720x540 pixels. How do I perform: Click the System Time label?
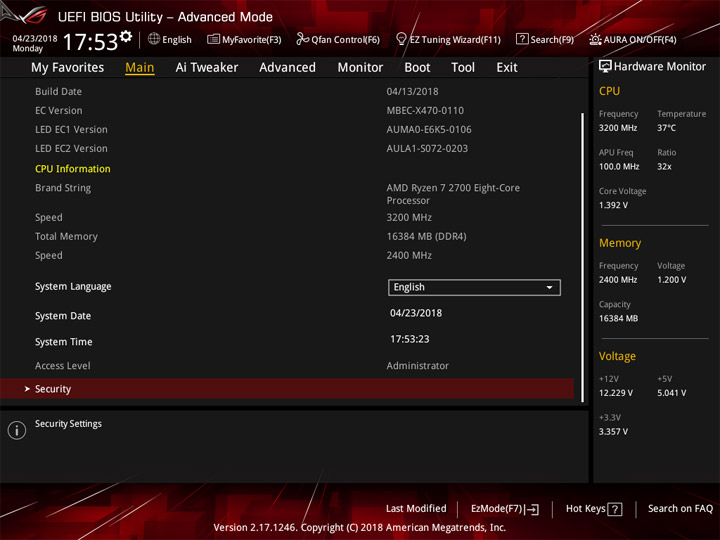[63, 342]
